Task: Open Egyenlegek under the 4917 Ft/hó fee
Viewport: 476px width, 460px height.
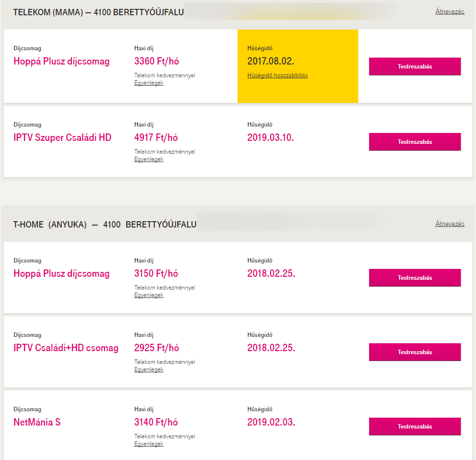Action: (149, 159)
